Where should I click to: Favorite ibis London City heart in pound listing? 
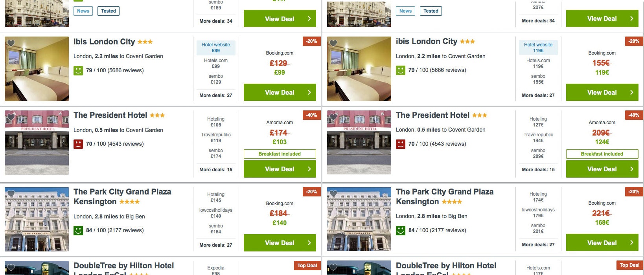click(11, 43)
